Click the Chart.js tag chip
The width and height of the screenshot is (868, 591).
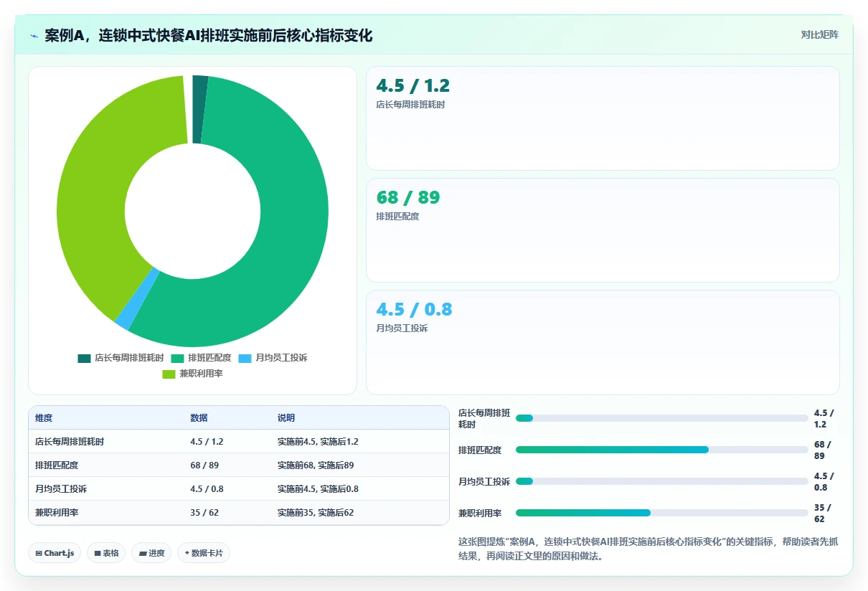(55, 553)
